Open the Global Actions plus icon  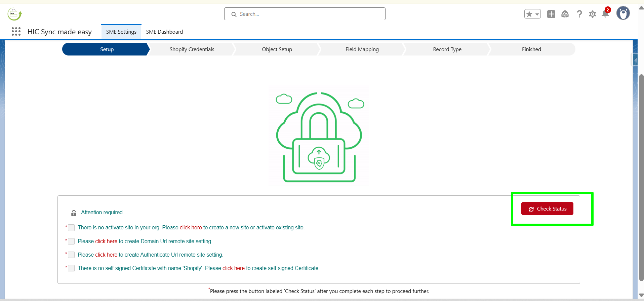tap(551, 14)
